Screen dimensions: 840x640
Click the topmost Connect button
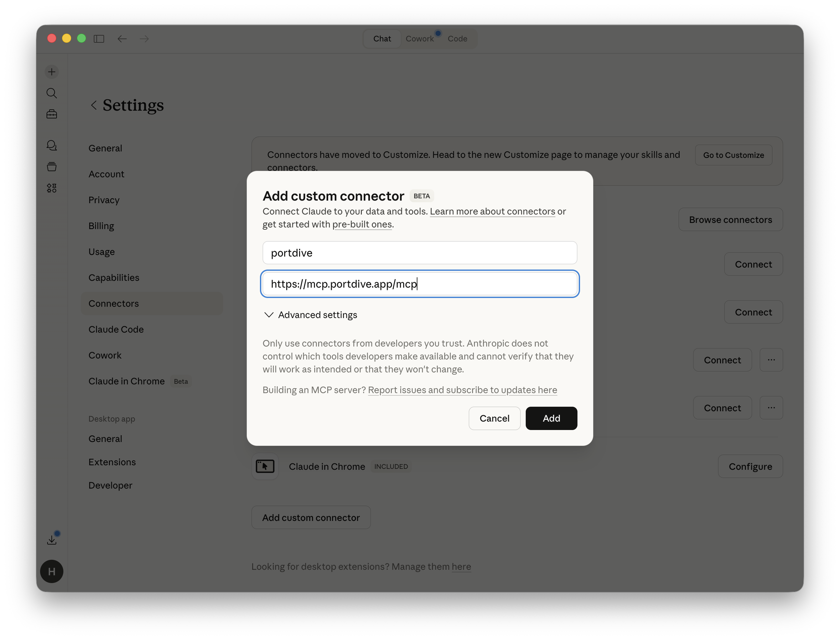pyautogui.click(x=753, y=264)
